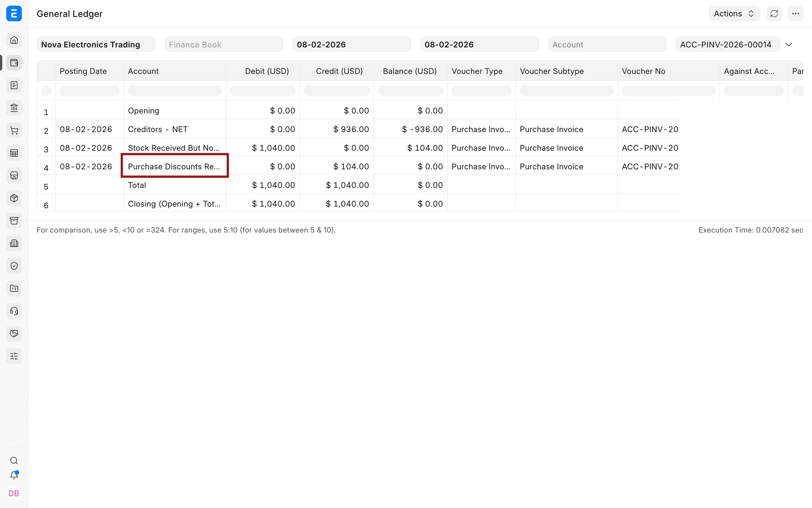
Task: Open the shopping cart Buying icon
Action: coord(14,130)
